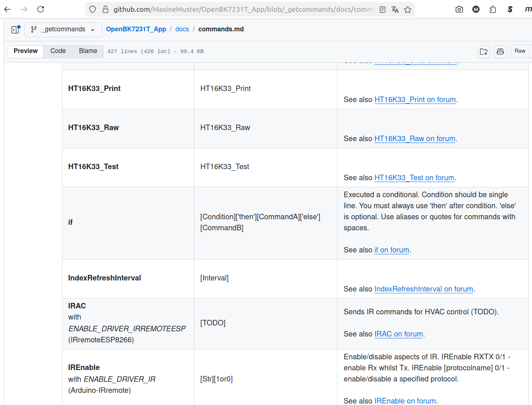Switch to the Blame tab
The height and width of the screenshot is (405, 532).
[88, 51]
